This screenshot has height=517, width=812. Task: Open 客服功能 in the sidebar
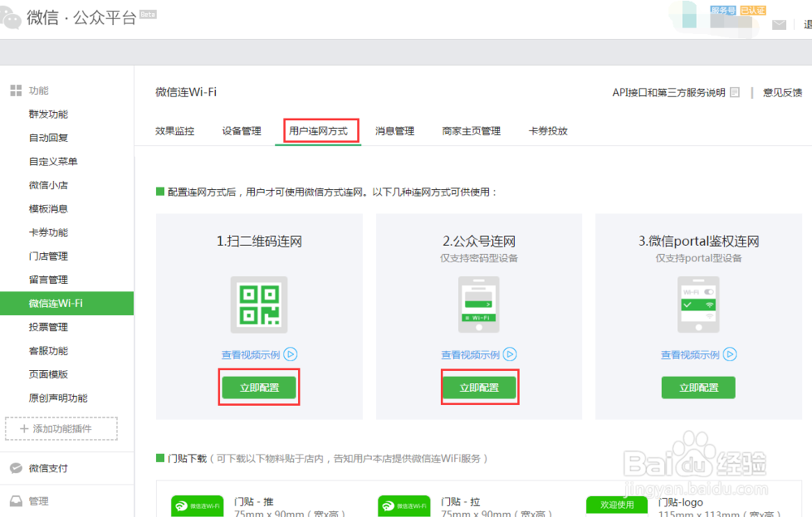(48, 351)
